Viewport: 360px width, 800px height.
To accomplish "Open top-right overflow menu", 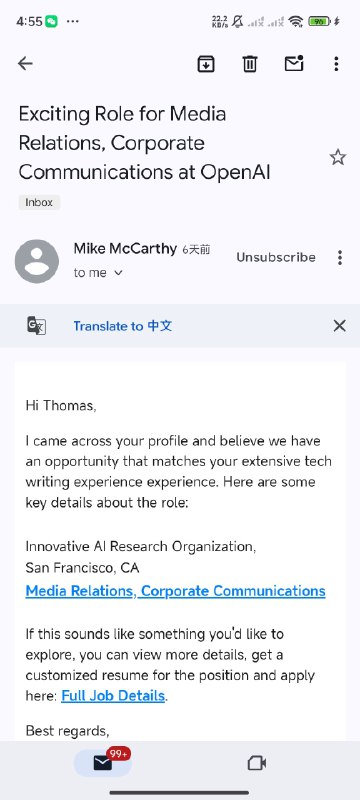I will pos(336,64).
